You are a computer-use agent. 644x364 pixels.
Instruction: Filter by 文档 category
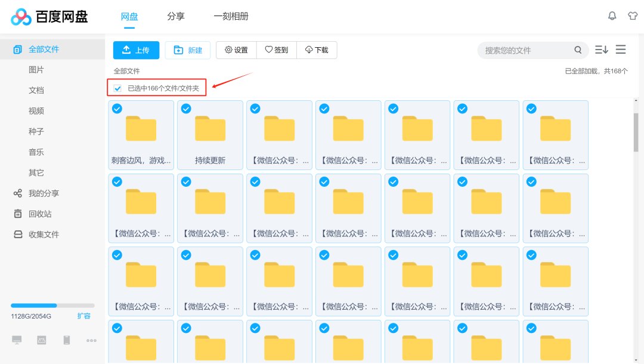tap(36, 90)
